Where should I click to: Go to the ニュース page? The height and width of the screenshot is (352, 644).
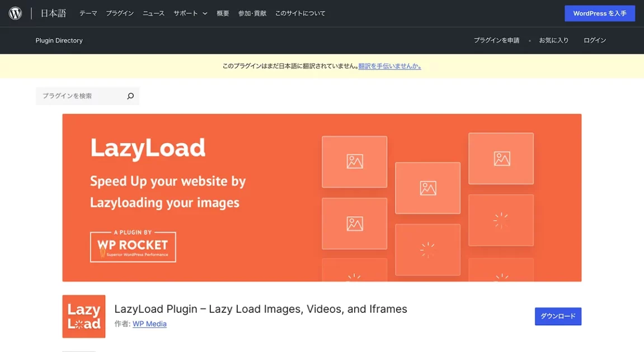[153, 13]
